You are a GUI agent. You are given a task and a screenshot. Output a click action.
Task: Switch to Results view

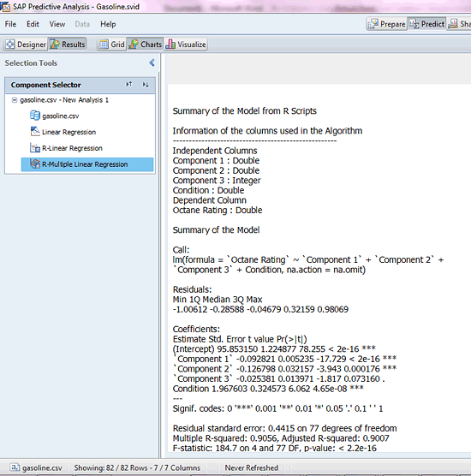click(68, 45)
